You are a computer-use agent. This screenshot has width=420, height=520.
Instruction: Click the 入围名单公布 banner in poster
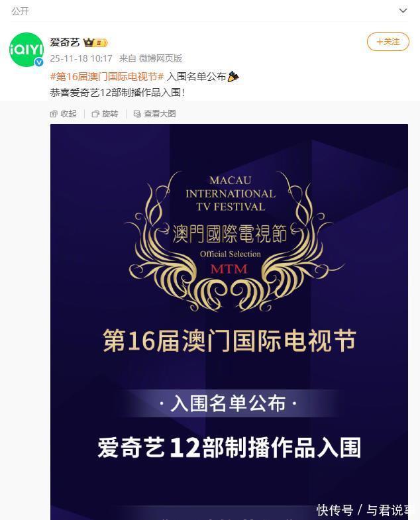pos(229,403)
